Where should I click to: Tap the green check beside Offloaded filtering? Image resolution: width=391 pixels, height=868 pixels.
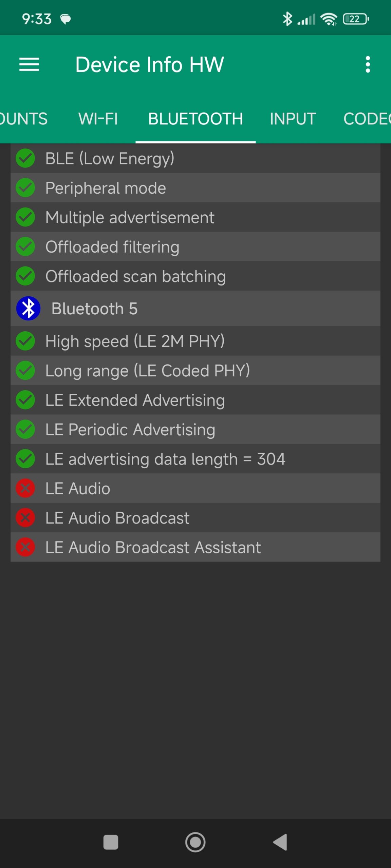coord(25,247)
